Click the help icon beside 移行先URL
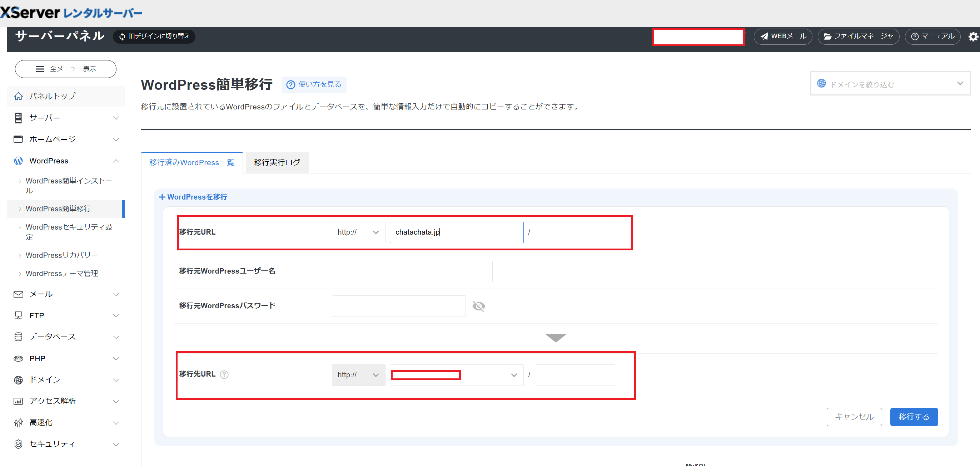 coord(224,375)
